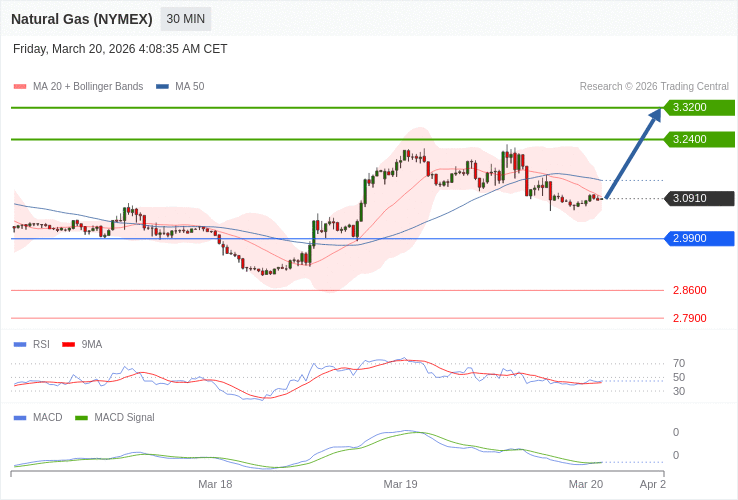The height and width of the screenshot is (500, 738).
Task: Click the green MACD Signal legend marker
Action: point(81,417)
